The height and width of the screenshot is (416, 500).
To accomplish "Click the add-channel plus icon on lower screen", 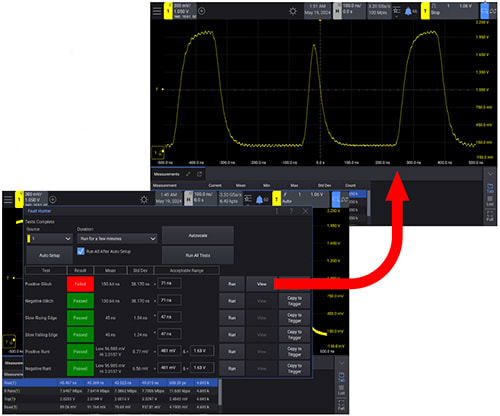I will pos(53,200).
